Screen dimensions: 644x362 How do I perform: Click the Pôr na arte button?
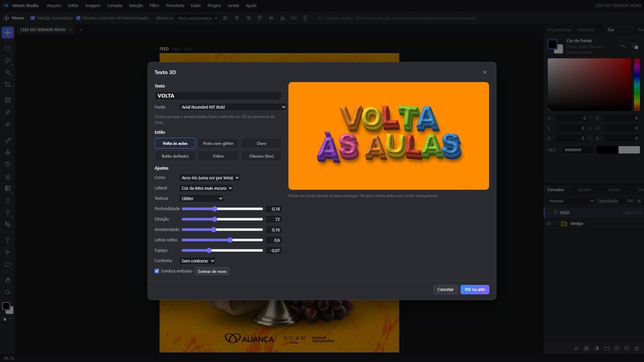(x=475, y=290)
